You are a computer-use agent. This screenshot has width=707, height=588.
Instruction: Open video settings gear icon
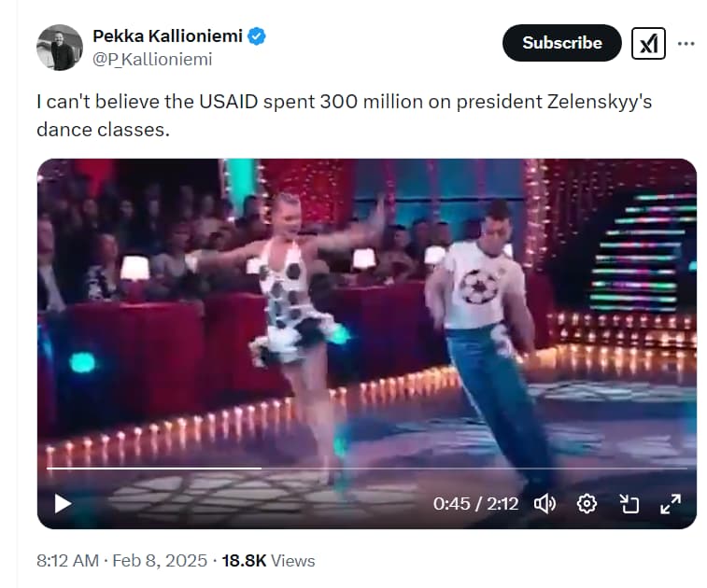(587, 504)
